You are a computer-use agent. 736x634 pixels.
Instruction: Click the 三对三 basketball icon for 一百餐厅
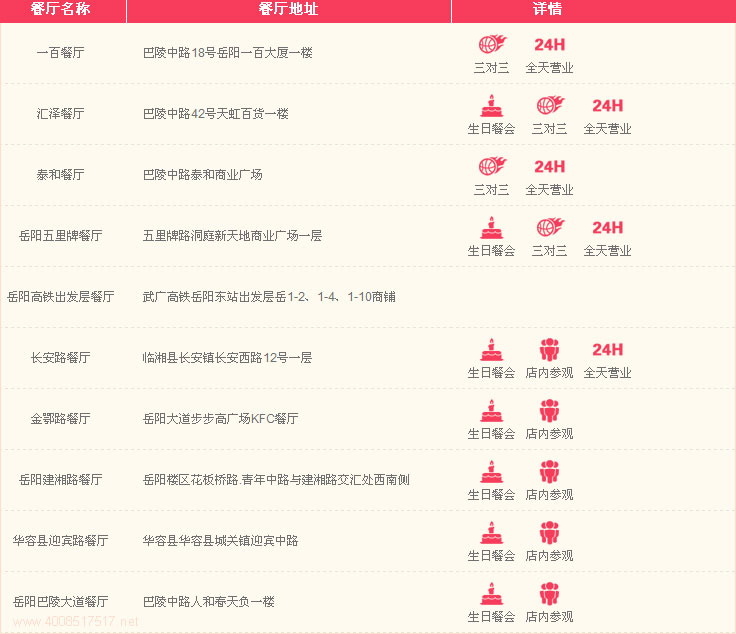tap(491, 45)
